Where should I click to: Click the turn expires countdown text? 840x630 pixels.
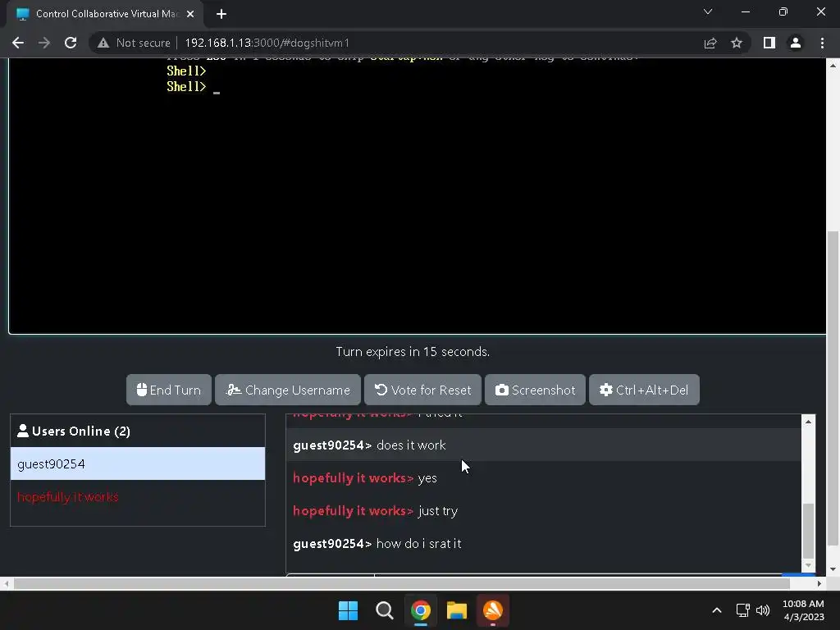click(x=413, y=352)
